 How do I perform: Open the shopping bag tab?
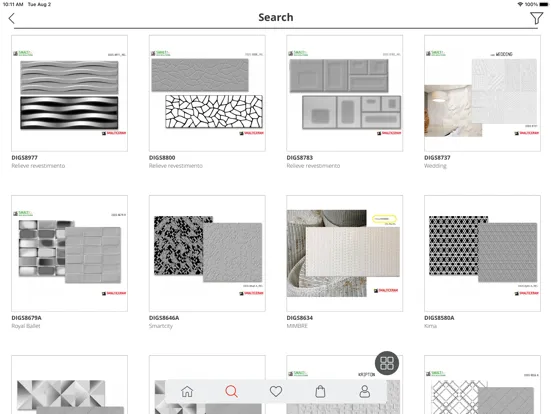tap(320, 391)
